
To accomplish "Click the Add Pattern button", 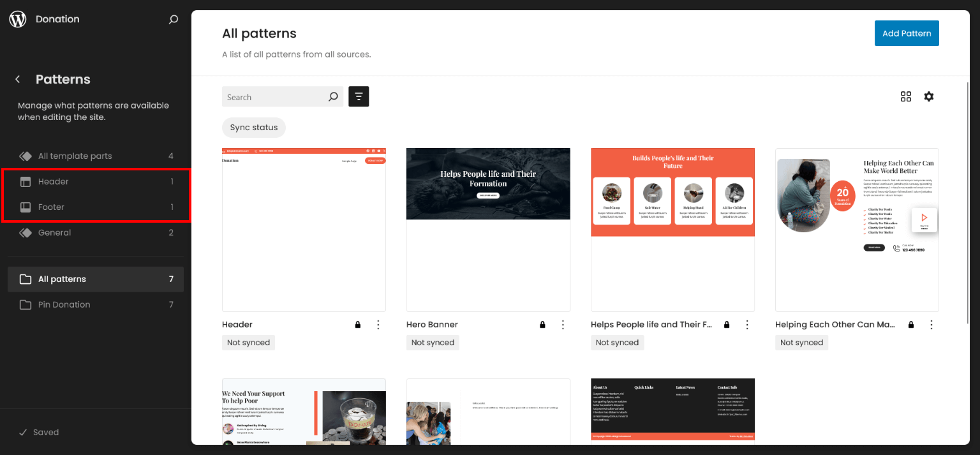I will pos(906,33).
